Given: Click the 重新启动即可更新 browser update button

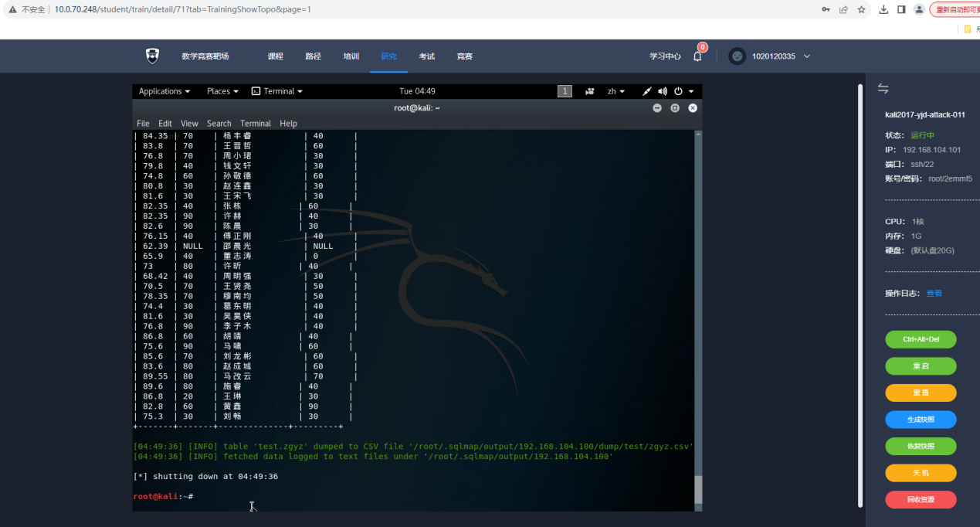Looking at the screenshot, I should (x=957, y=9).
